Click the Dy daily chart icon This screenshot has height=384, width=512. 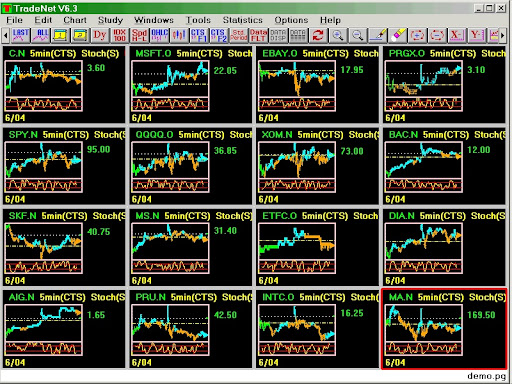coord(100,35)
